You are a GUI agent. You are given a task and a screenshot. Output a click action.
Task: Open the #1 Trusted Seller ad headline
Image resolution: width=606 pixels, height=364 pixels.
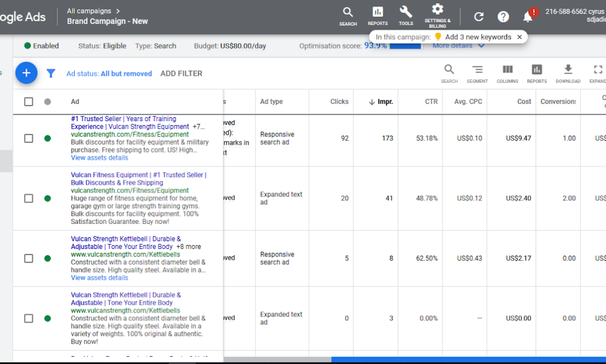point(130,123)
